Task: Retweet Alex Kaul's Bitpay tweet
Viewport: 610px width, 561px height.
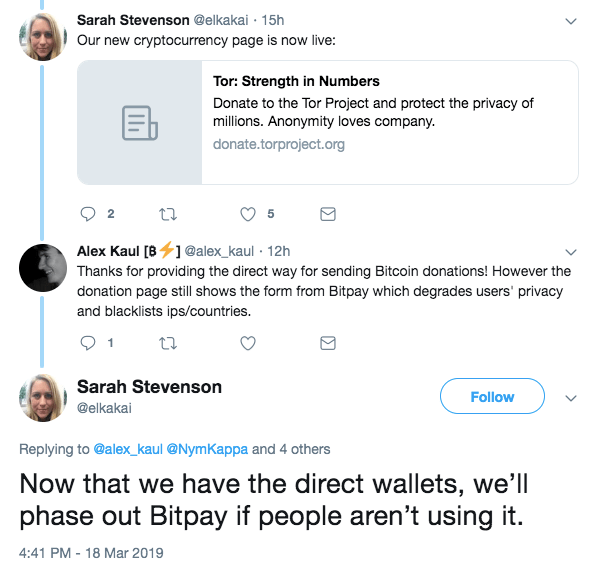Action: tap(167, 343)
